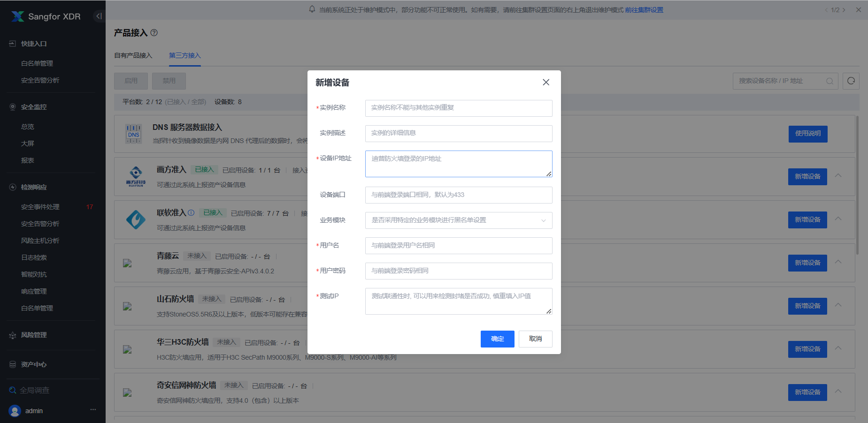Collapse the sidebar with the arrow icon
868x423 pixels.
pyautogui.click(x=99, y=16)
